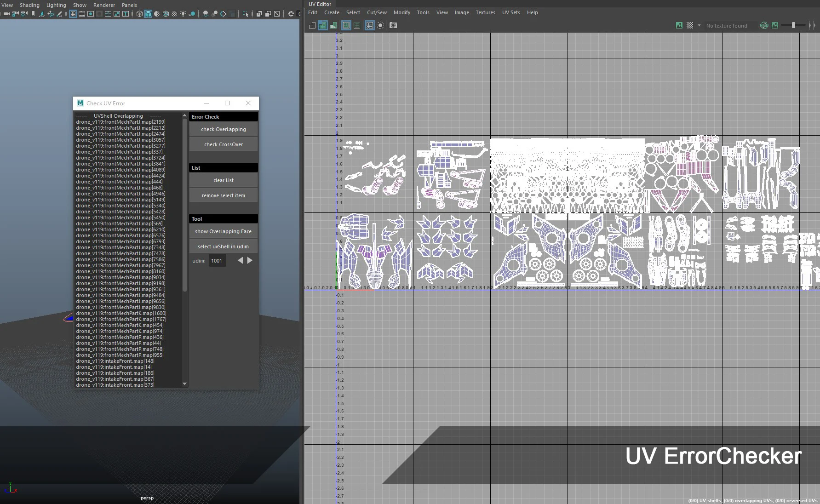Click the udim value field showing 1001
820x504 pixels.
tap(217, 261)
